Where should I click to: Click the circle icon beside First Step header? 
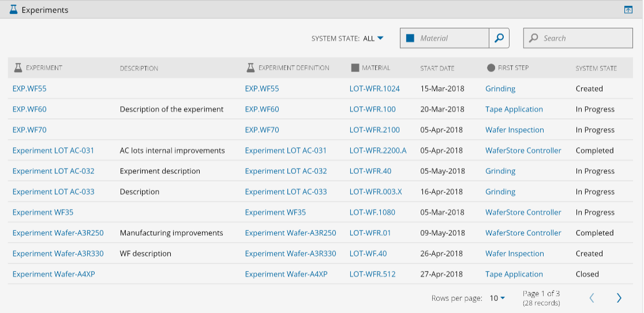pyautogui.click(x=491, y=68)
